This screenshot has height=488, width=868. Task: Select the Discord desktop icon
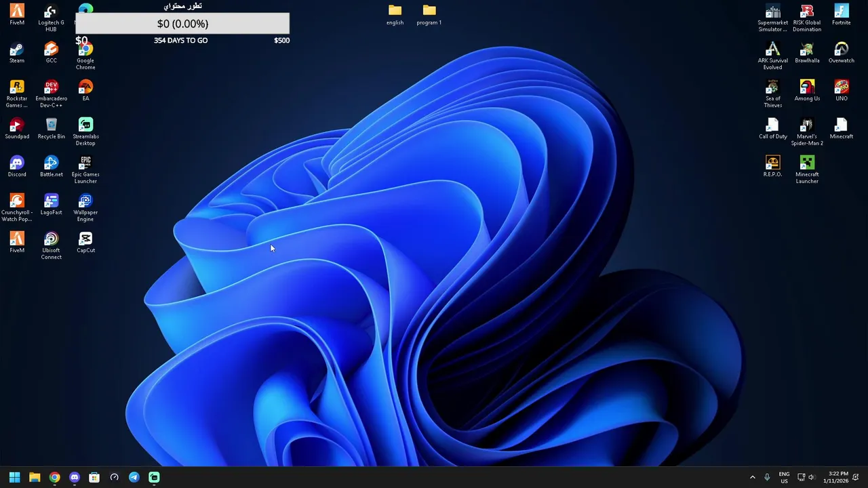pos(17,167)
